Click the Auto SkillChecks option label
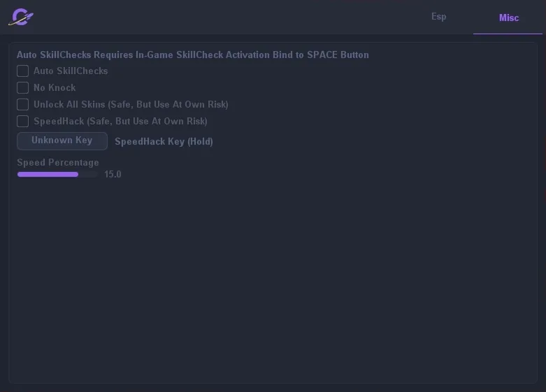Screen dimensions: 546x392 click(x=71, y=71)
